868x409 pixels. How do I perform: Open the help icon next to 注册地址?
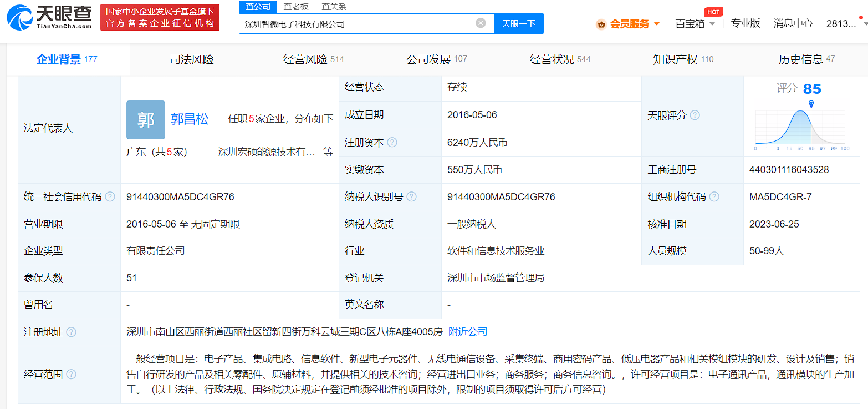tap(71, 332)
